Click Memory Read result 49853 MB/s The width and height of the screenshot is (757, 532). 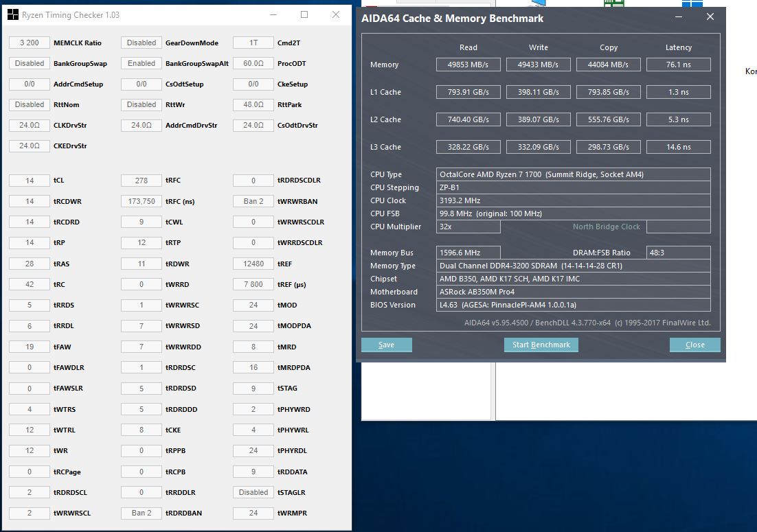[x=468, y=65]
